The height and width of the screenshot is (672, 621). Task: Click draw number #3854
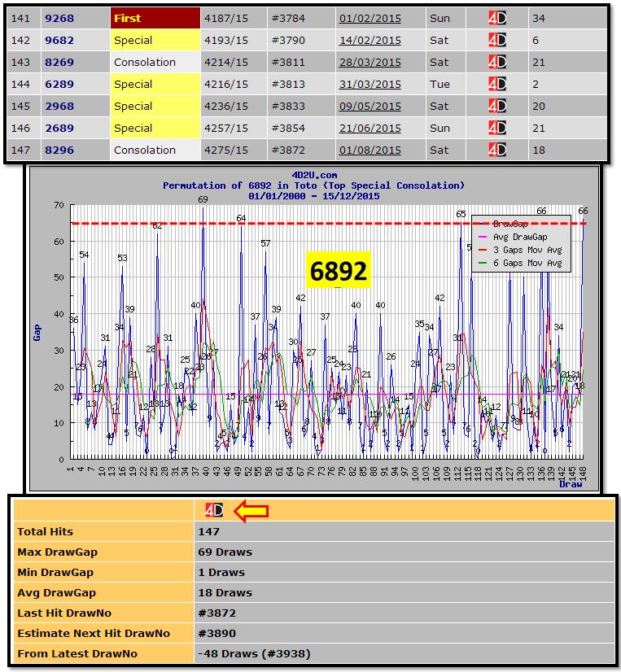point(288,129)
